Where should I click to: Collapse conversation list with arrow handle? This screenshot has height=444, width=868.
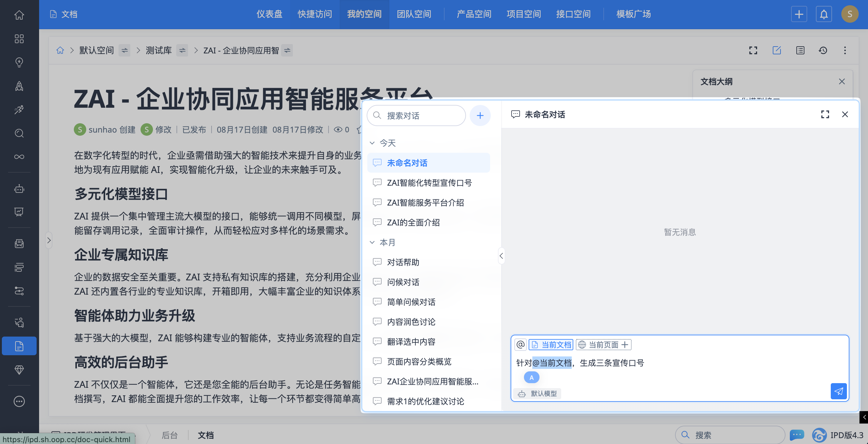501,256
